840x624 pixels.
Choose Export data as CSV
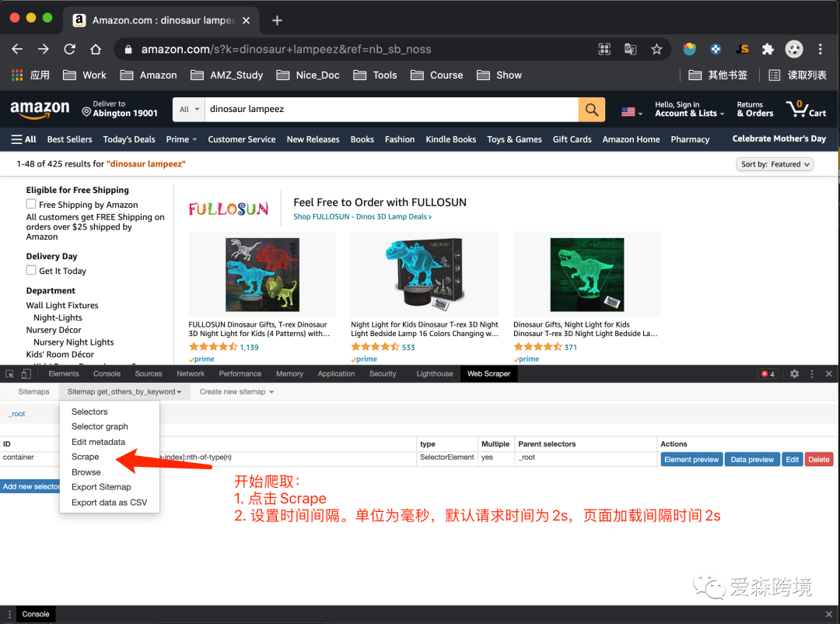pos(110,503)
